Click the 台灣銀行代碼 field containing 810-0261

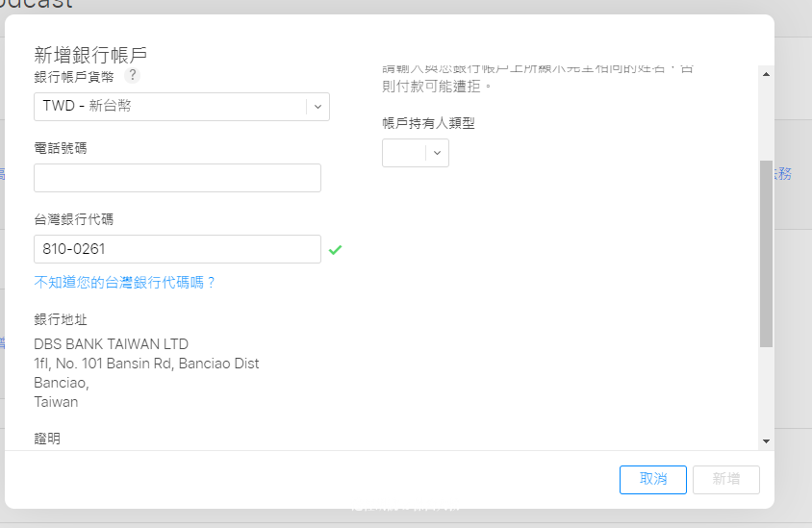coord(178,249)
